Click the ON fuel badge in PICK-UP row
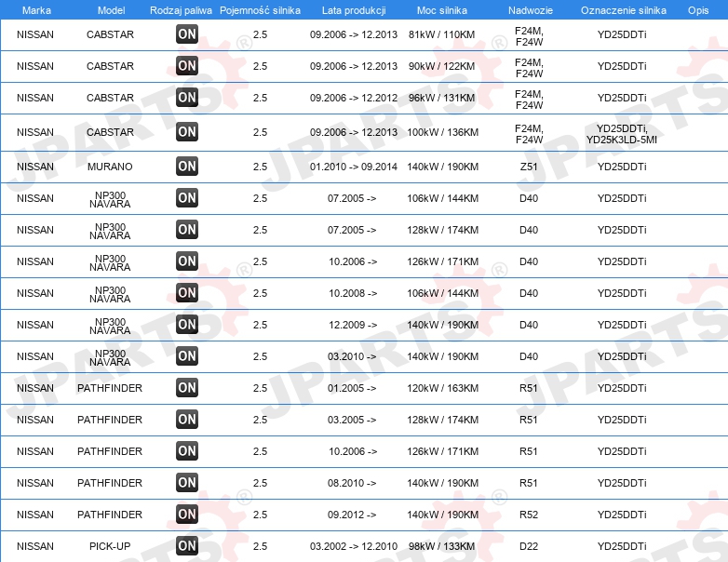This screenshot has height=562, width=728. 187,546
